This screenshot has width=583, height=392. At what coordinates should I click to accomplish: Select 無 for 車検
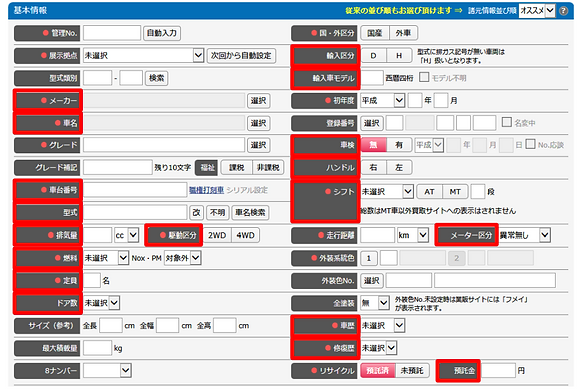point(374,145)
